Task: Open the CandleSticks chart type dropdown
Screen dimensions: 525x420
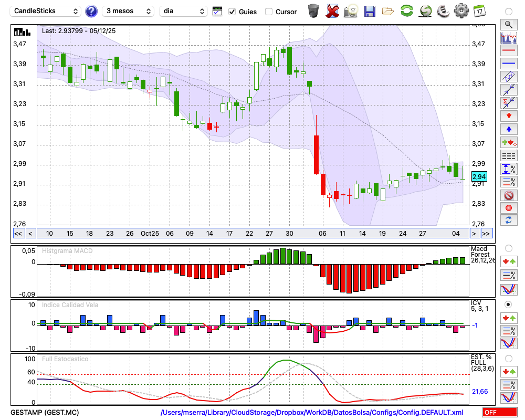Action: [x=46, y=11]
